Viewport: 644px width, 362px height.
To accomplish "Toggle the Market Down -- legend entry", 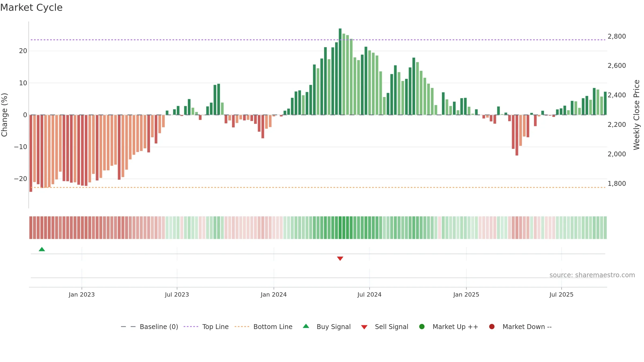I will (x=520, y=327).
